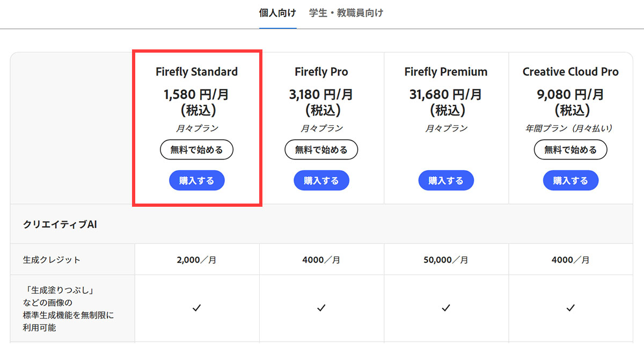Image resolution: width=644 pixels, height=348 pixels.
Task: Select the Creative Cloud Pro plan heading
Action: tap(570, 71)
